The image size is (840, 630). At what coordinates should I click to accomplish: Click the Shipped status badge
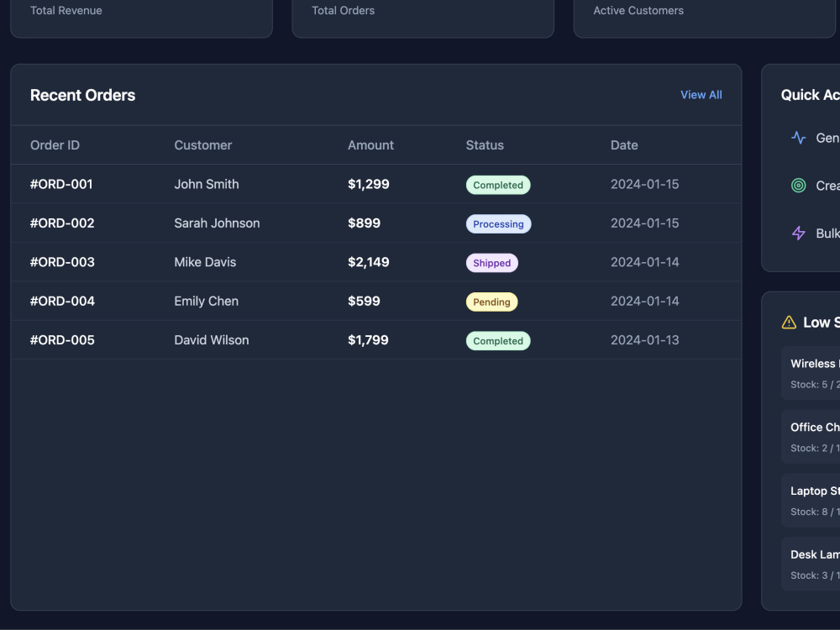tap(491, 263)
